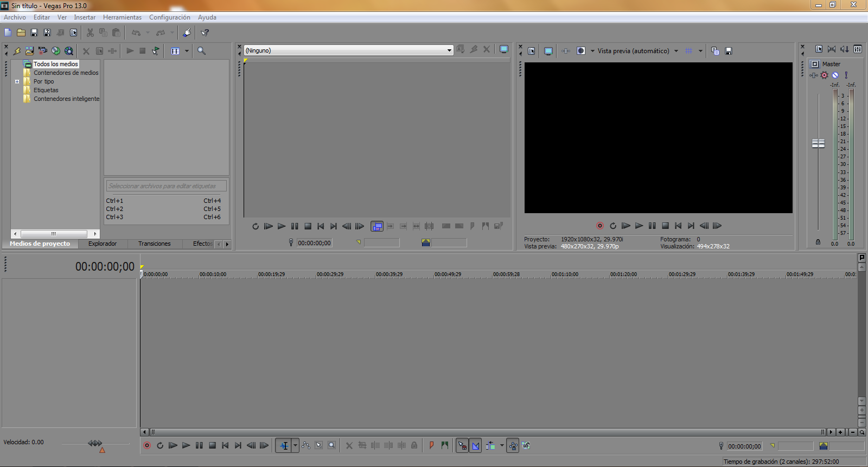Solo the Master bus
Image resolution: width=868 pixels, height=467 pixels.
[x=846, y=75]
